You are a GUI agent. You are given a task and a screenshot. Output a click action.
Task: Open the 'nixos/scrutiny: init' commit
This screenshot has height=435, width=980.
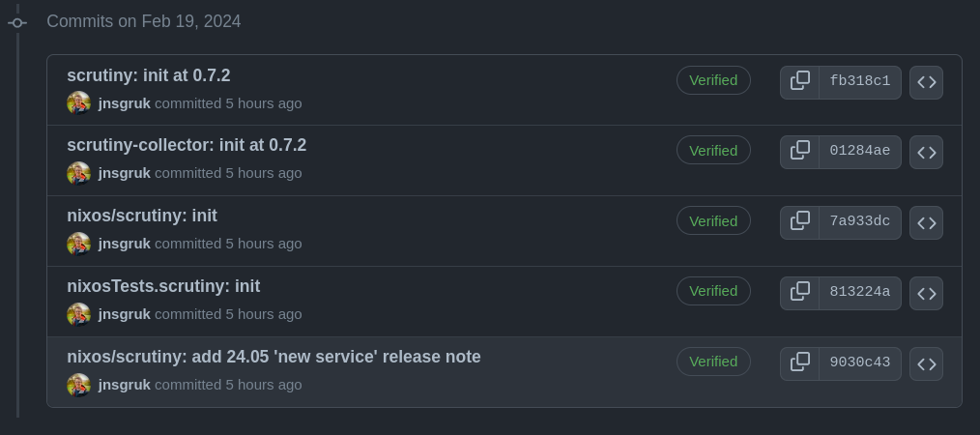click(x=141, y=216)
